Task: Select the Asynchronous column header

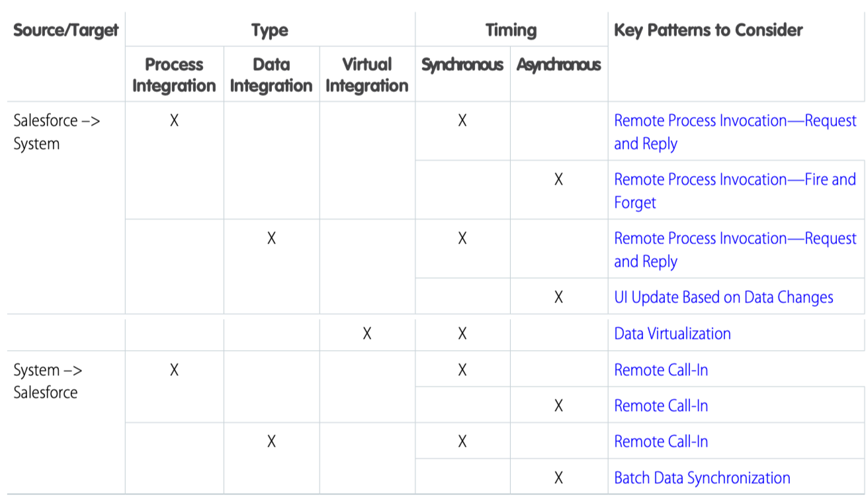Action: click(x=558, y=65)
